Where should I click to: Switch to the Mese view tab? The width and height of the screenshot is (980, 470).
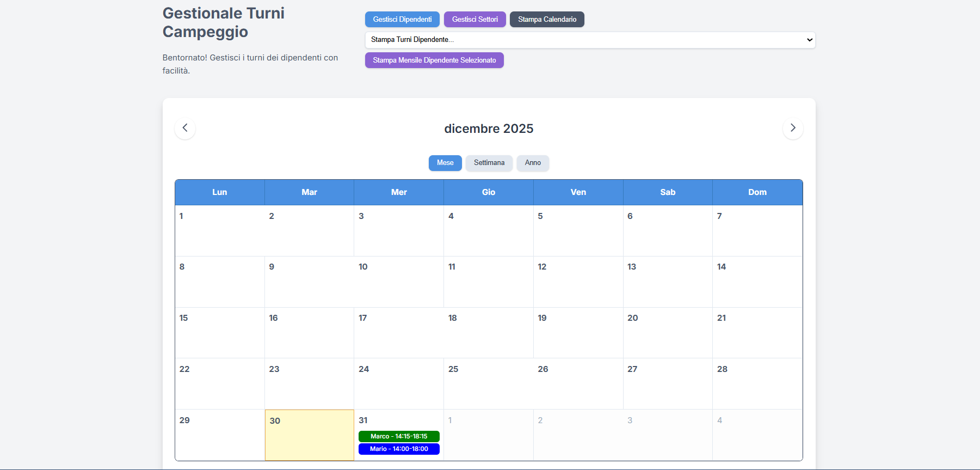pyautogui.click(x=445, y=163)
